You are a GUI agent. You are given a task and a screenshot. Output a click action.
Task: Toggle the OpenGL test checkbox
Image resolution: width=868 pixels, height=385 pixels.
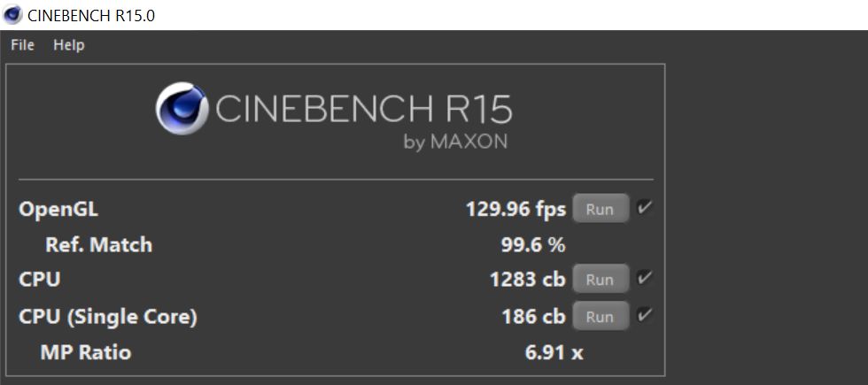(645, 208)
